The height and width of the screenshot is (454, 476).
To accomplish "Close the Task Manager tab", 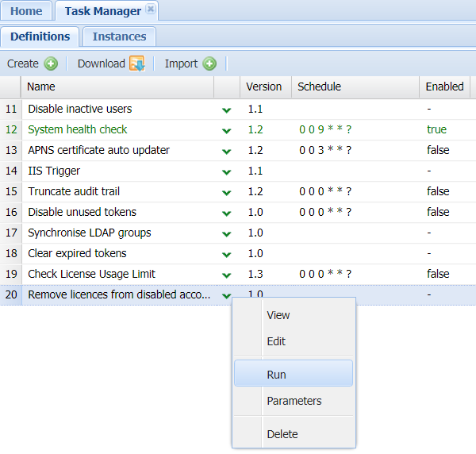I will tap(151, 10).
